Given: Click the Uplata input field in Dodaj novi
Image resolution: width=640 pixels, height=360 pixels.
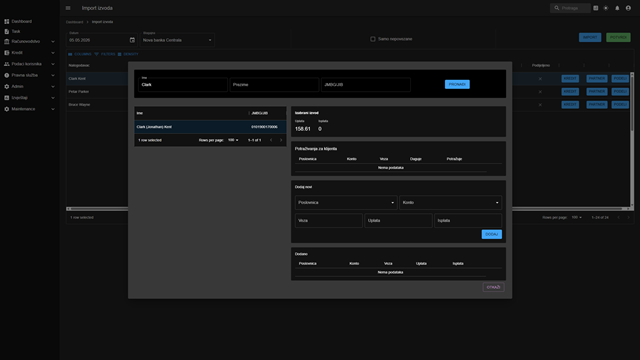Looking at the screenshot, I should point(398,220).
